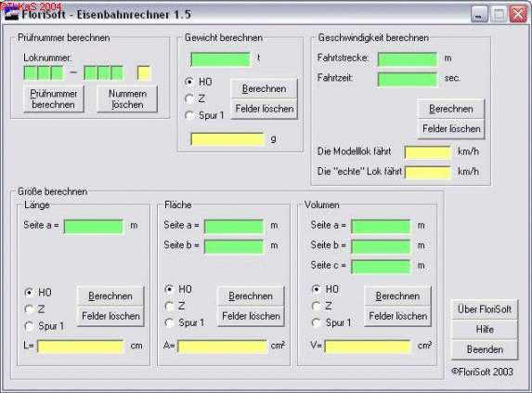The height and width of the screenshot is (393, 532).
Task: Click the Hilfe button
Action: tap(485, 330)
